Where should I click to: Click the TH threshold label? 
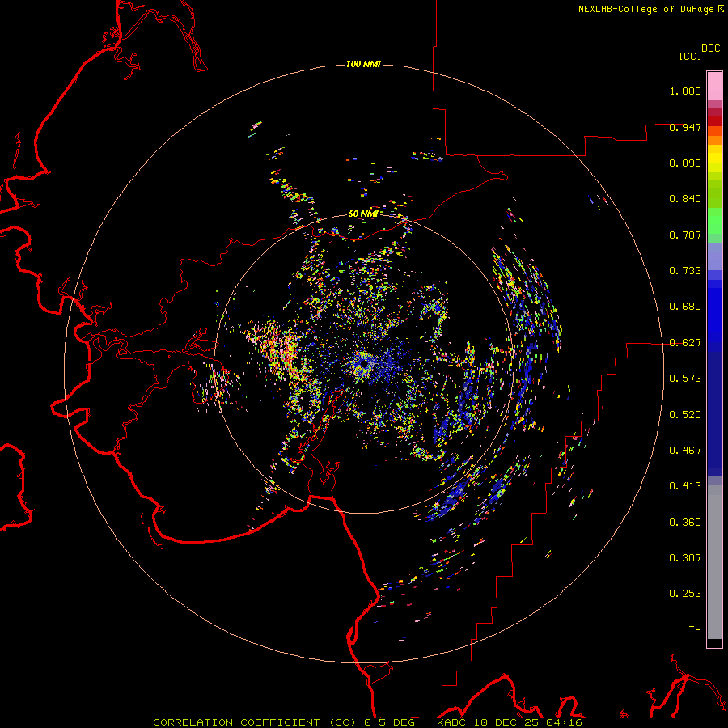(x=695, y=630)
